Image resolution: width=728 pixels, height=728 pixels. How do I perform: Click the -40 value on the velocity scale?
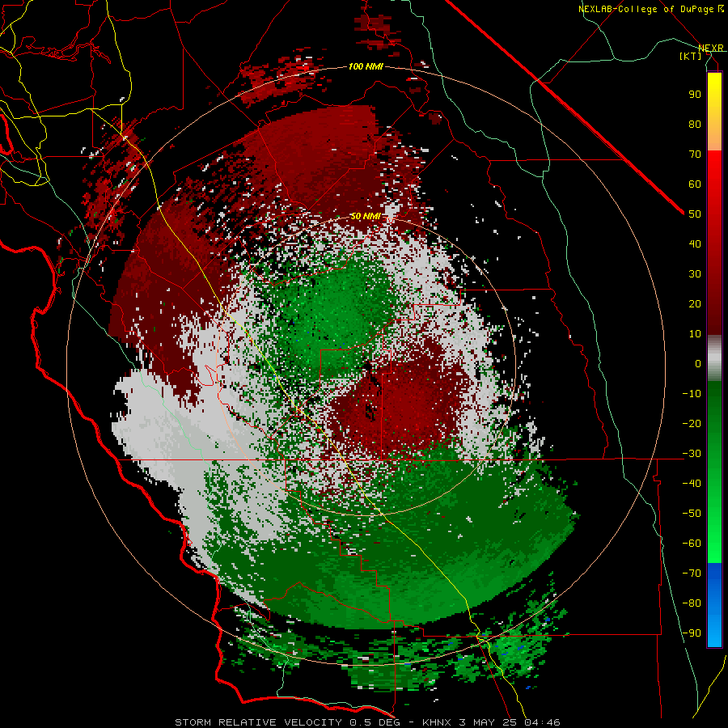[x=692, y=484]
